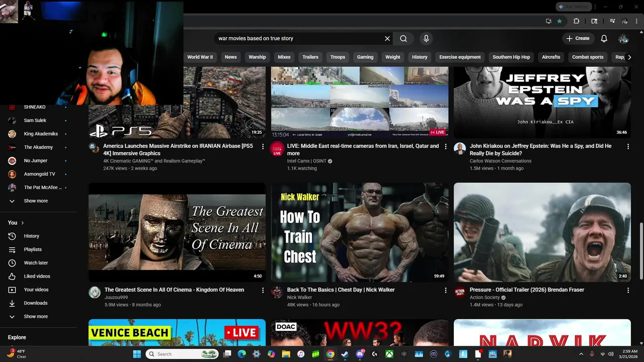The height and width of the screenshot is (362, 644).
Task: Open File Explorer from the taskbar
Action: click(286, 354)
